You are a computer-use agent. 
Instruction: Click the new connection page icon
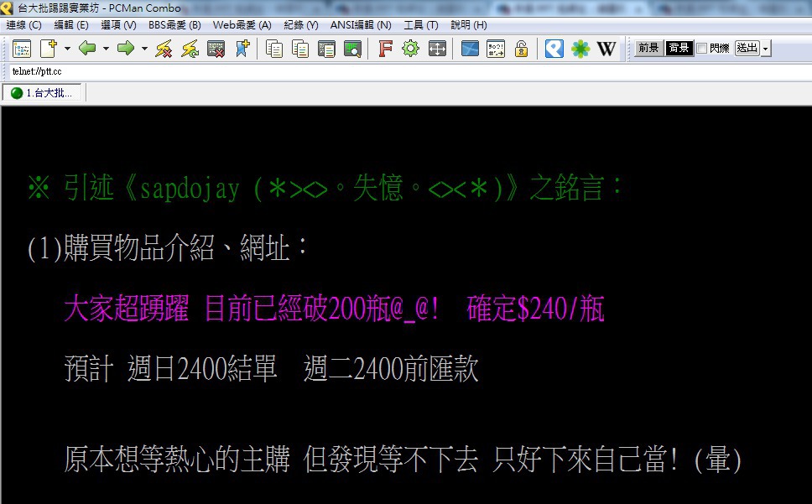(49, 49)
